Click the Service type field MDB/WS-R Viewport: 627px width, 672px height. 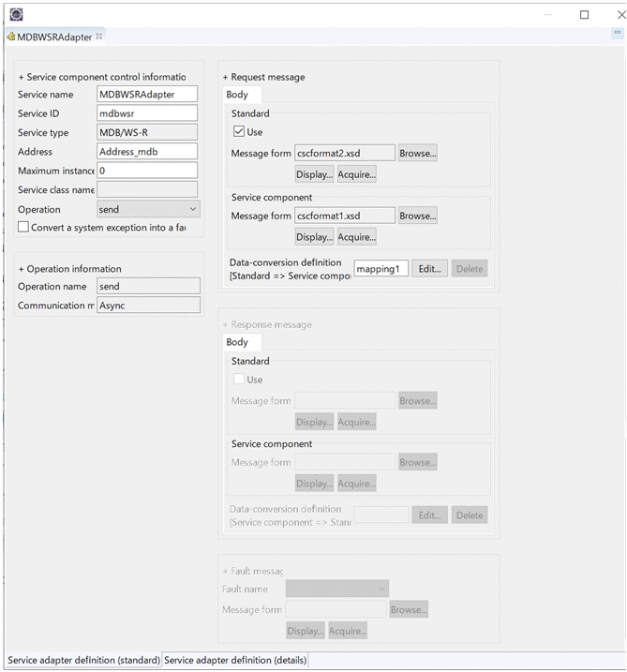tap(147, 132)
